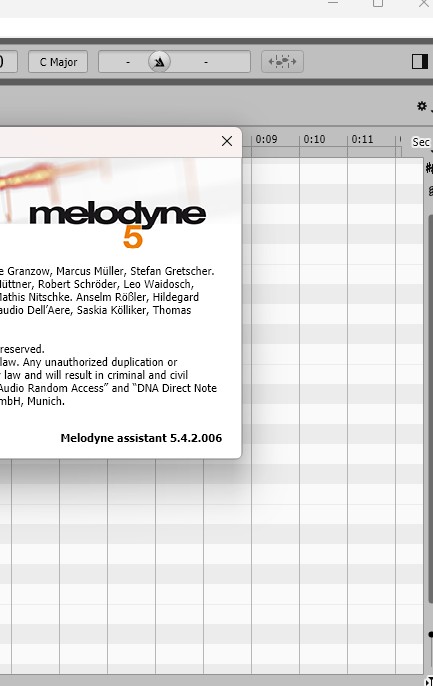
Task: Open the Sec time unit dropdown
Action: (x=422, y=142)
